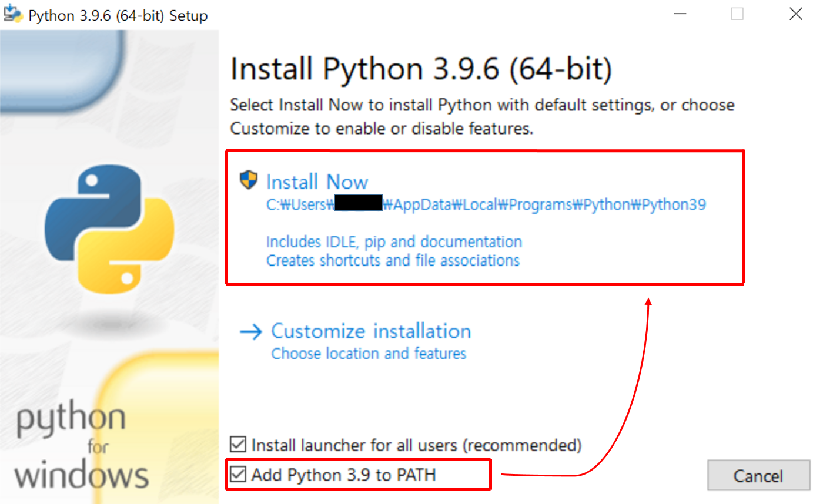Click 'Choose location and features' text
Viewport: 823px width, 504px height.
click(x=369, y=354)
